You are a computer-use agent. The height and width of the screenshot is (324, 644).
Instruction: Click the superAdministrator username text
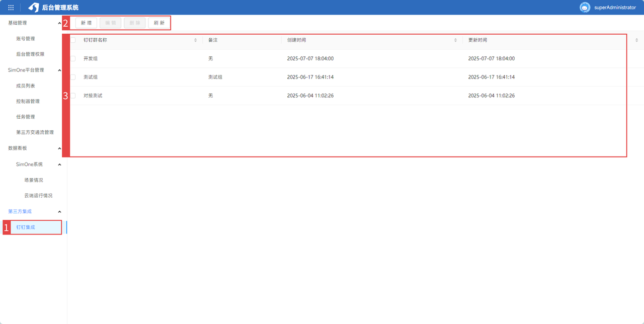615,8
